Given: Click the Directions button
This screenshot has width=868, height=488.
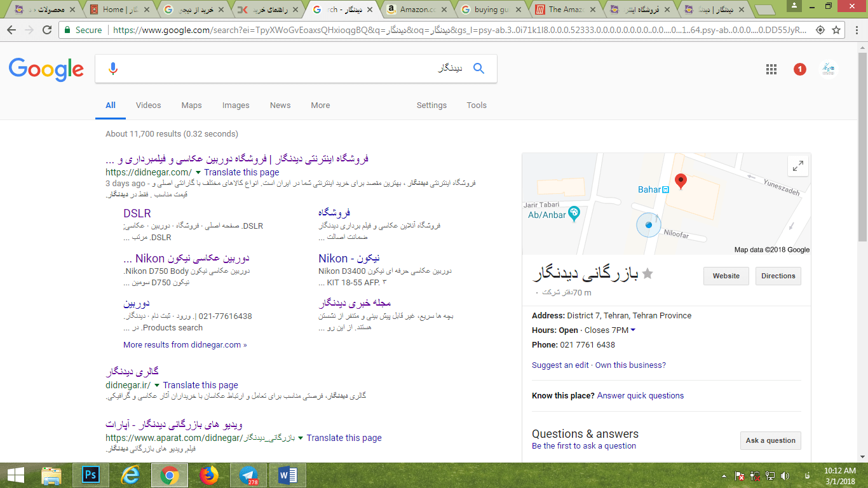Looking at the screenshot, I should pyautogui.click(x=778, y=276).
